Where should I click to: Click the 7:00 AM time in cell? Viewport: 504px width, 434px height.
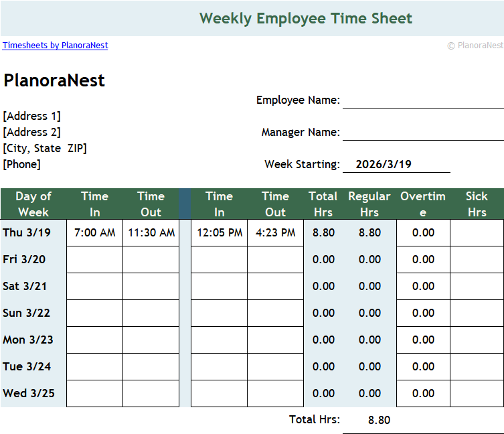point(95,232)
